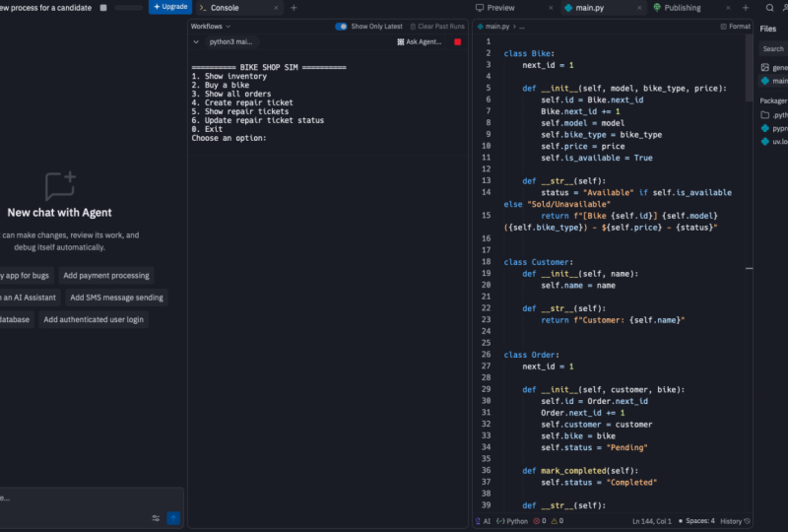
Task: Select the main.py editor tab
Action: click(589, 8)
